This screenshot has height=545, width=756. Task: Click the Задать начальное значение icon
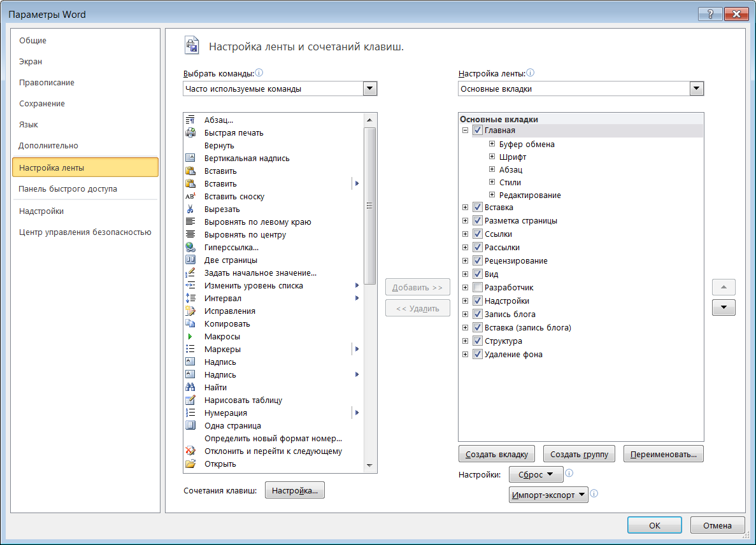click(x=190, y=272)
